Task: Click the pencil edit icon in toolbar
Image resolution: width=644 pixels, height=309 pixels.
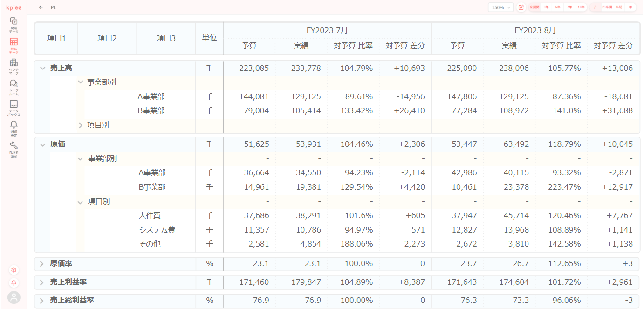Action: tap(521, 7)
